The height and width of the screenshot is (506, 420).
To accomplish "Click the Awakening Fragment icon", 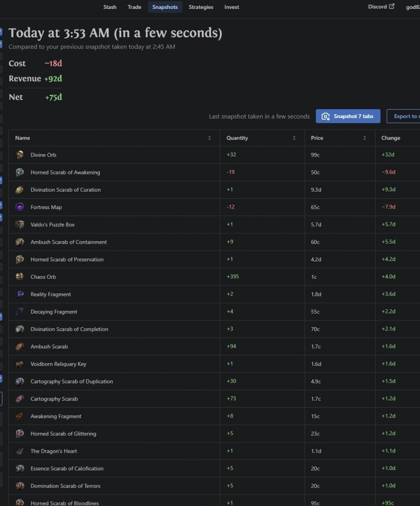I will (x=20, y=416).
